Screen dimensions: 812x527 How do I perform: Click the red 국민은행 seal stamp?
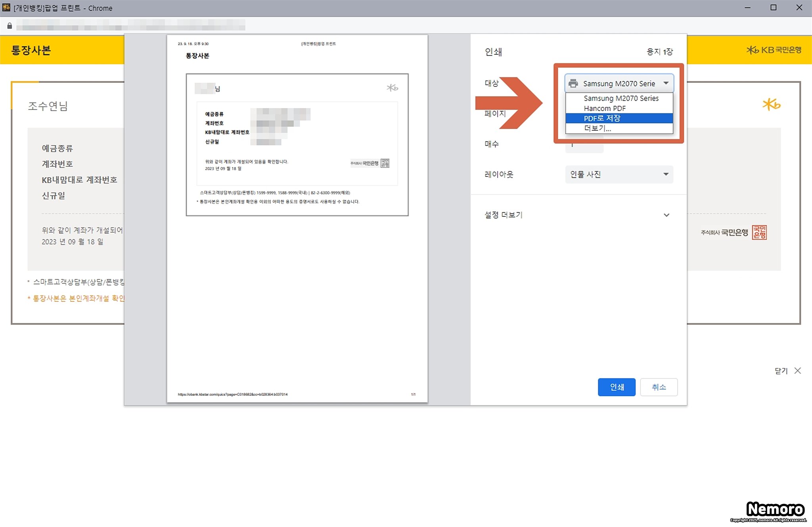tap(759, 233)
